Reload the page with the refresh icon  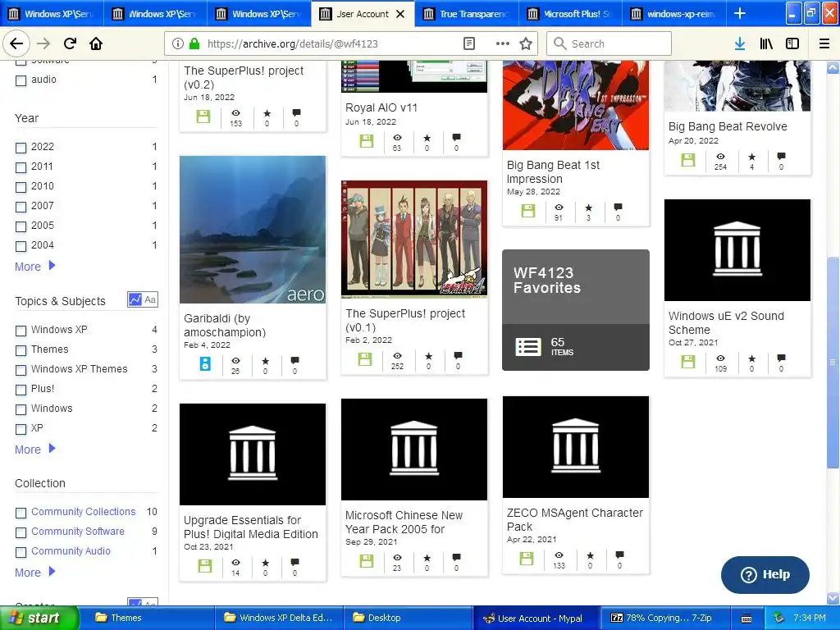pyautogui.click(x=70, y=43)
